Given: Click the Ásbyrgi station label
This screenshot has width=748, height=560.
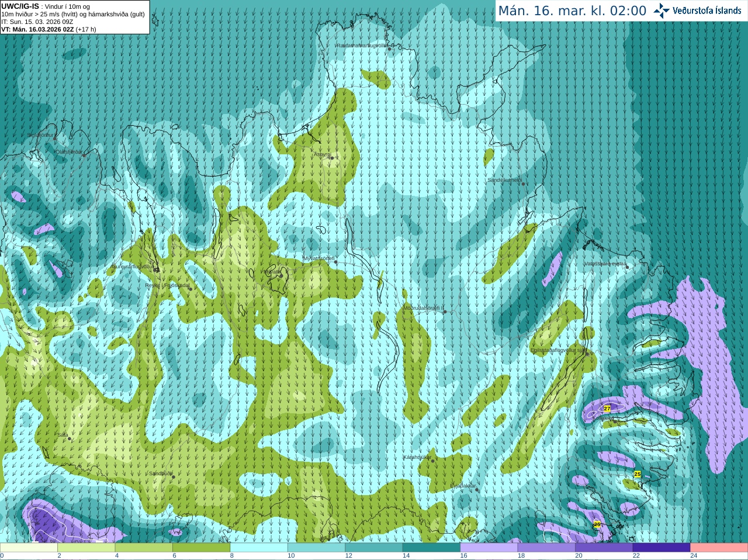Looking at the screenshot, I should pyautogui.click(x=322, y=154).
